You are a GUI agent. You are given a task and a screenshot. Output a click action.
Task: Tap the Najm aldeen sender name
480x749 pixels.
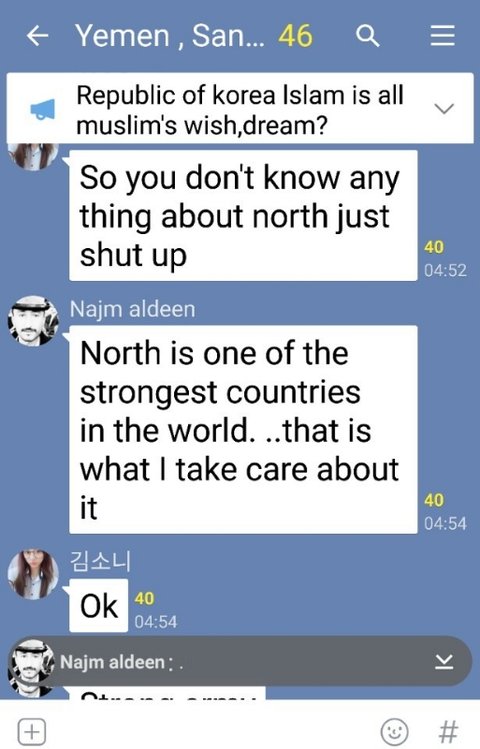coord(132,309)
